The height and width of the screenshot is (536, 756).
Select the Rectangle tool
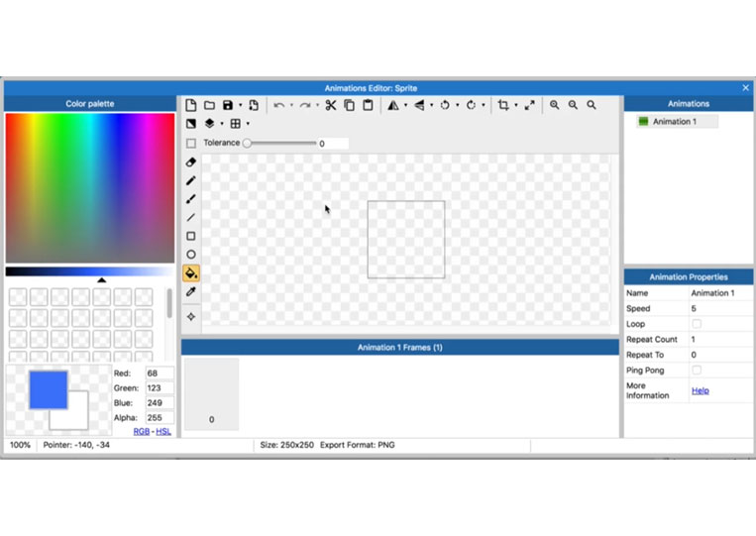(x=191, y=236)
